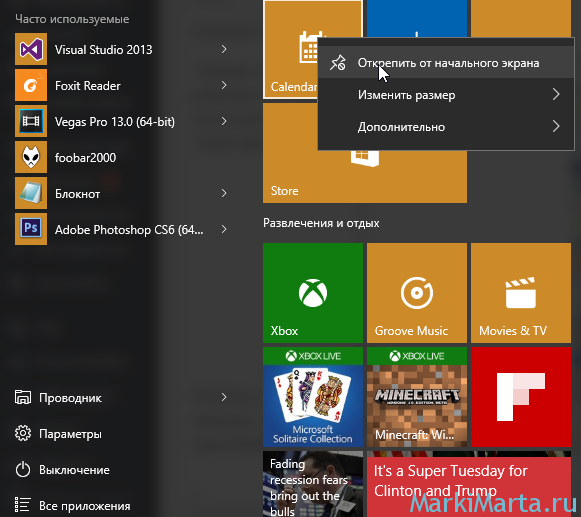
Task: Open Microsoft Solitaire Collection tile
Action: coord(313,397)
